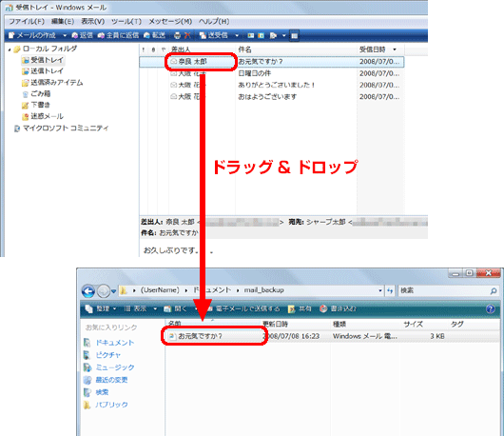Select the ごみ箱 deleted items folder
The width and height of the screenshot is (504, 436).
tap(36, 94)
